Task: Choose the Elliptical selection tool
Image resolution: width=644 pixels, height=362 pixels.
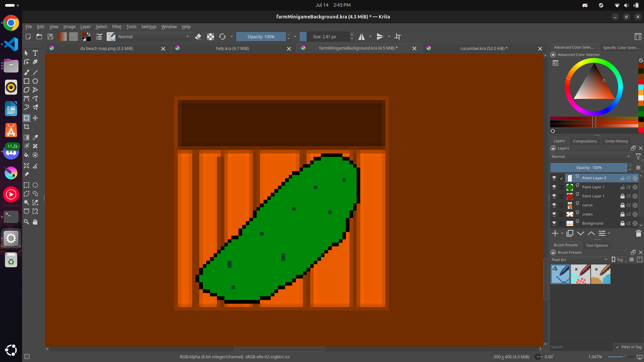Action: pyautogui.click(x=35, y=185)
